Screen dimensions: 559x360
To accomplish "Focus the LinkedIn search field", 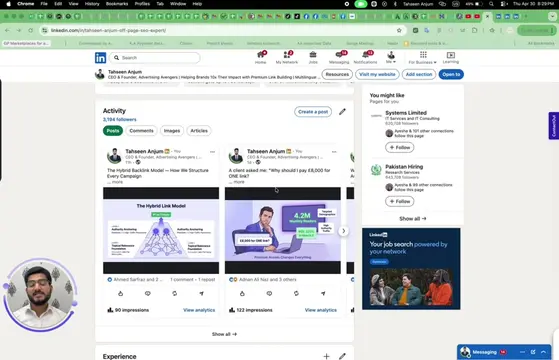I will (x=155, y=58).
